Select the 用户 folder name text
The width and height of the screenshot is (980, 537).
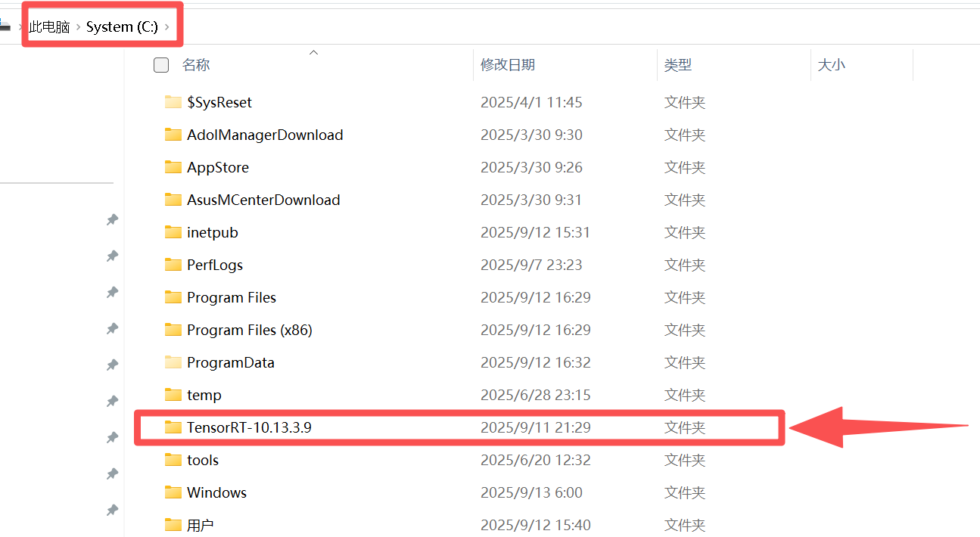(201, 525)
